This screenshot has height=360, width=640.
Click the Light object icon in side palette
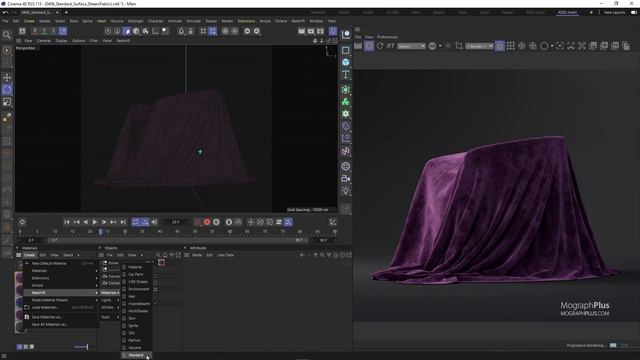(x=346, y=190)
